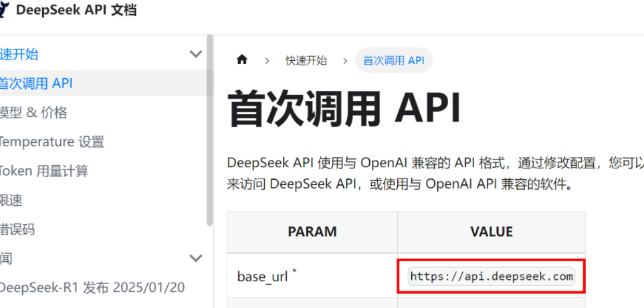644x308 pixels.
Task: Click the 首次调用 API breadcrumb pill
Action: tap(393, 60)
